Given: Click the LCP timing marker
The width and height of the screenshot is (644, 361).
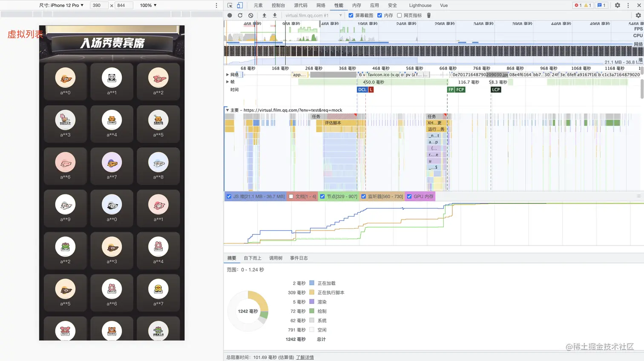Looking at the screenshot, I should [x=496, y=90].
